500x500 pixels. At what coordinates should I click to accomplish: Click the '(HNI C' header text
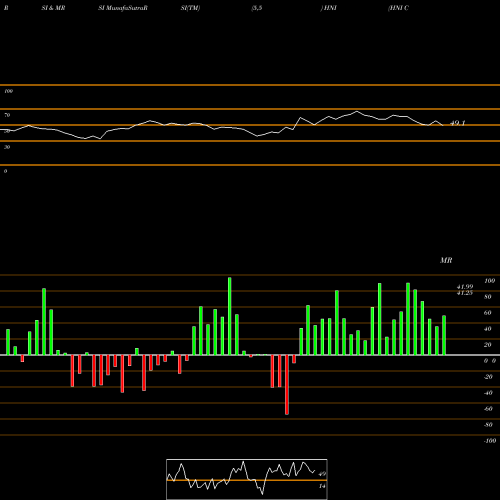[398, 8]
